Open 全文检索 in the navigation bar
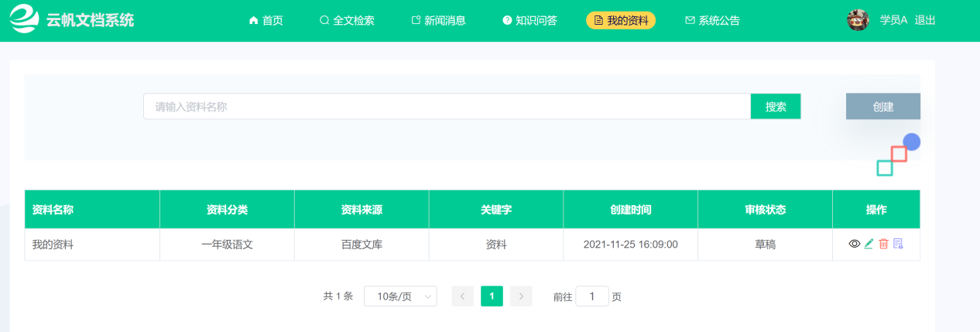The image size is (980, 332). pyautogui.click(x=347, y=21)
